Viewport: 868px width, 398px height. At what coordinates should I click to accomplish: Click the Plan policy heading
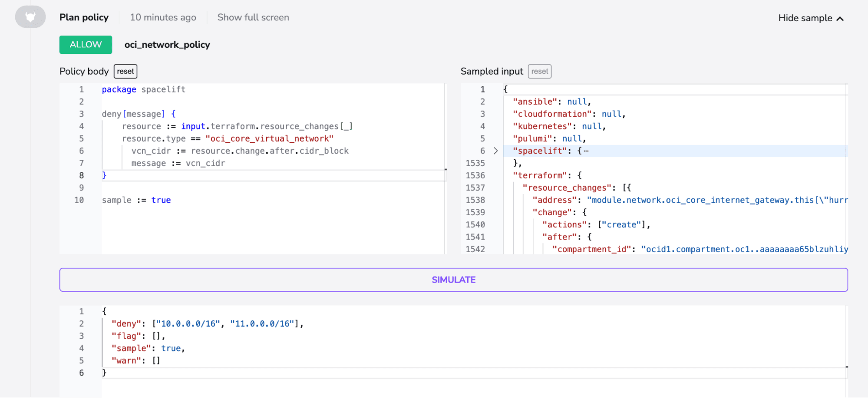pyautogui.click(x=84, y=17)
